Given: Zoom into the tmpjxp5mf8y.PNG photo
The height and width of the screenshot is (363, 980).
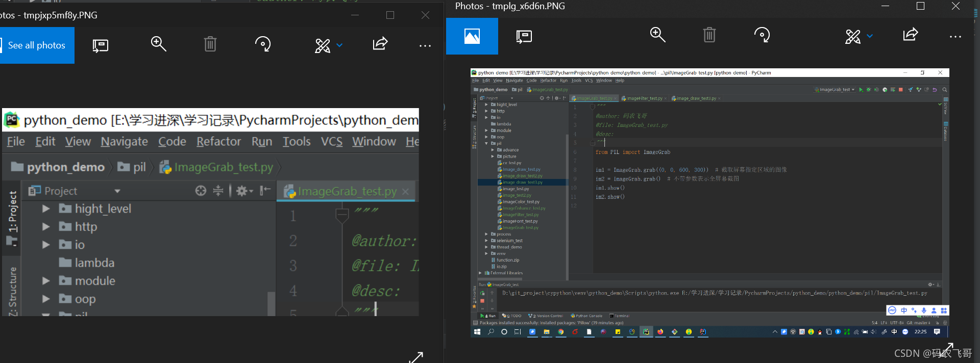Looking at the screenshot, I should click(x=159, y=44).
